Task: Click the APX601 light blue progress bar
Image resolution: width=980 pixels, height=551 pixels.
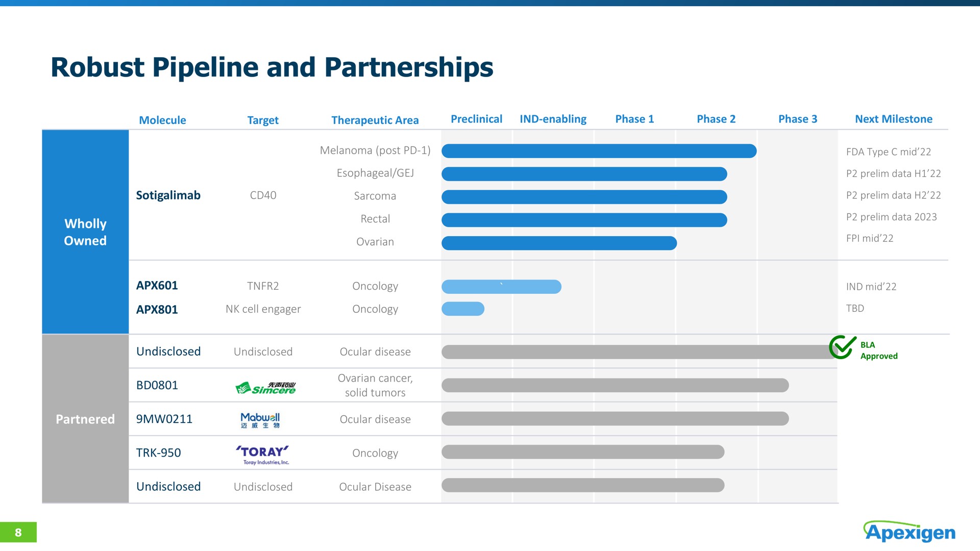Action: [501, 287]
